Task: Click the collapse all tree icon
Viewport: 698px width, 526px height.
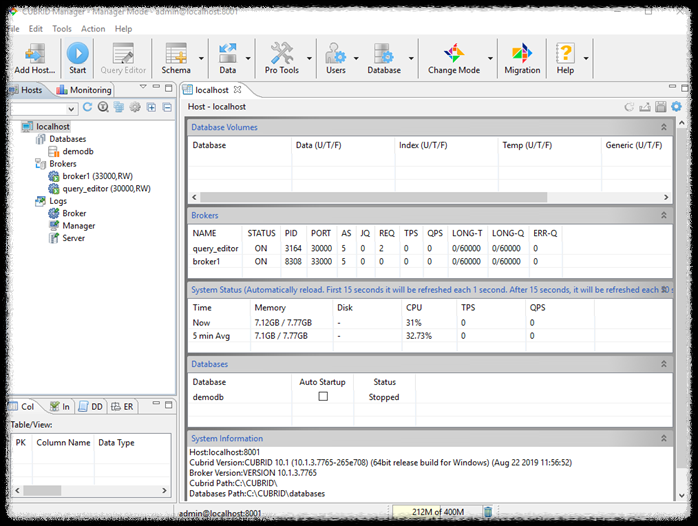Action: [x=167, y=107]
